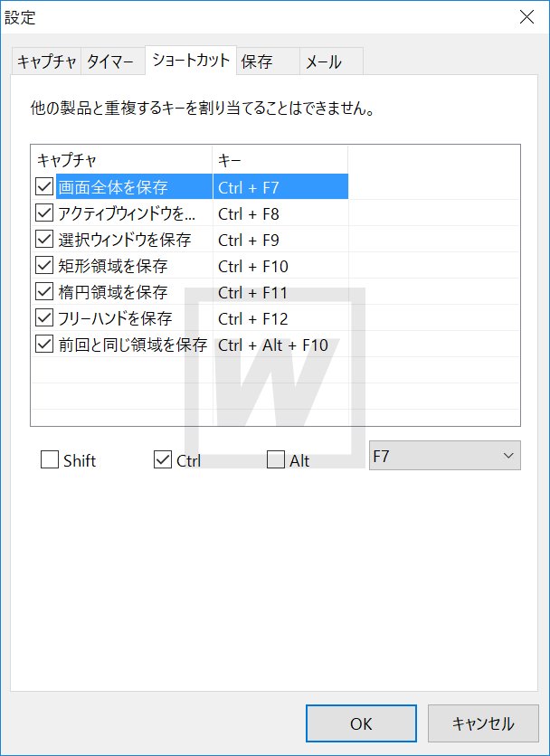Toggle 選択ウィンドウを保存 checkbox
The image size is (550, 756).
point(44,240)
